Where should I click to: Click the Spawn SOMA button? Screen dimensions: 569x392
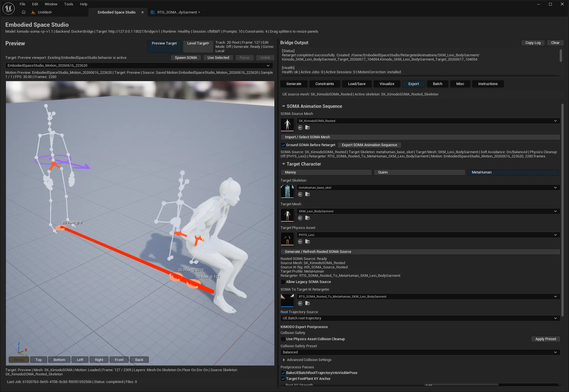coord(186,58)
